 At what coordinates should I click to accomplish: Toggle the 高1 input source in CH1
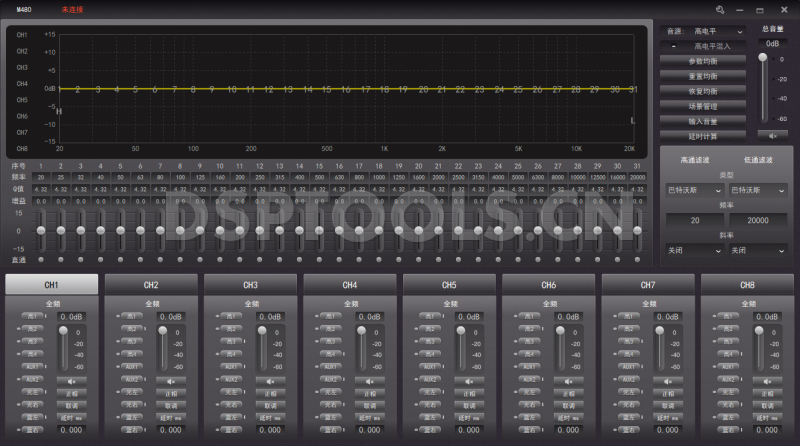point(33,316)
